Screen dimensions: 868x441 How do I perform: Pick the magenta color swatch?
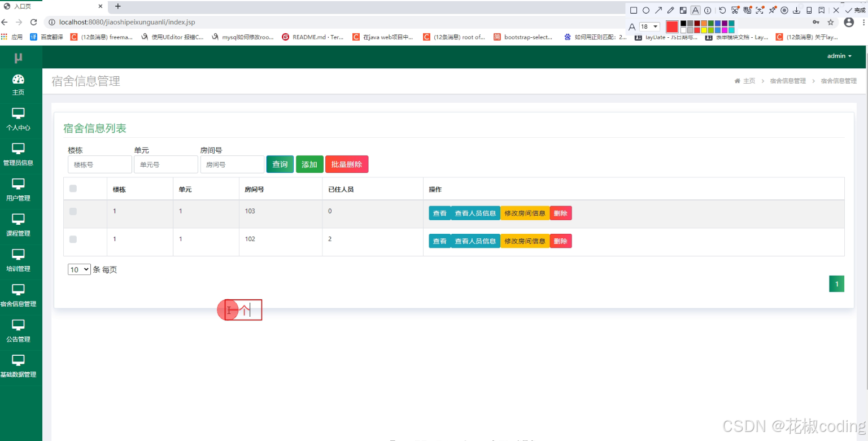(725, 30)
